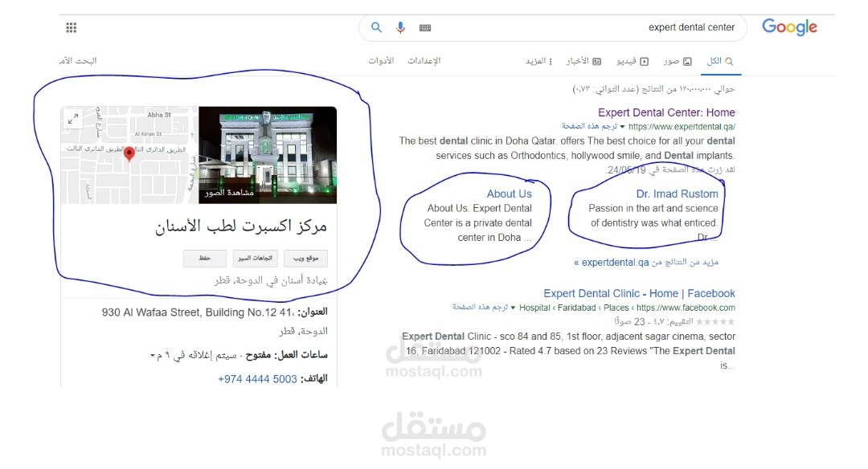Open the on-screen keyboard icon
The image size is (868, 469).
[x=424, y=27]
